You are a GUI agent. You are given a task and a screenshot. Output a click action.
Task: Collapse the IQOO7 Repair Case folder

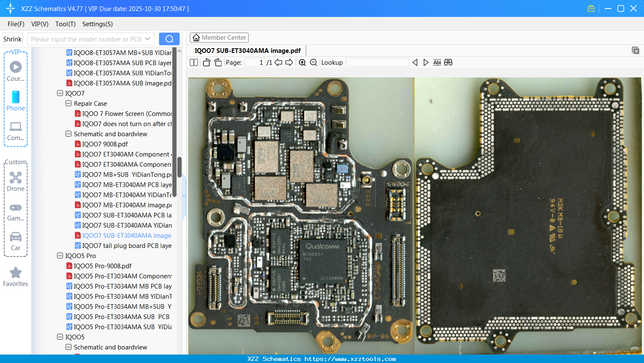69,103
